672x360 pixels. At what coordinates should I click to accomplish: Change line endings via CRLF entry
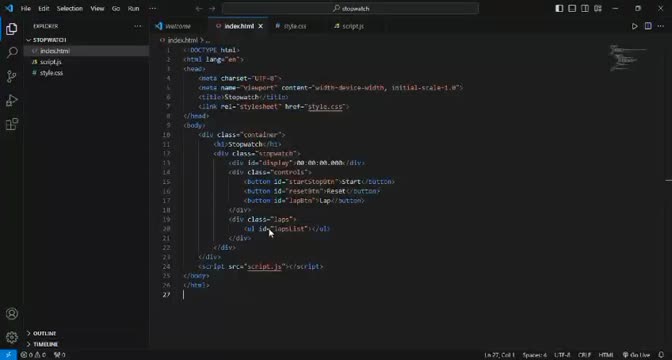(x=585, y=355)
